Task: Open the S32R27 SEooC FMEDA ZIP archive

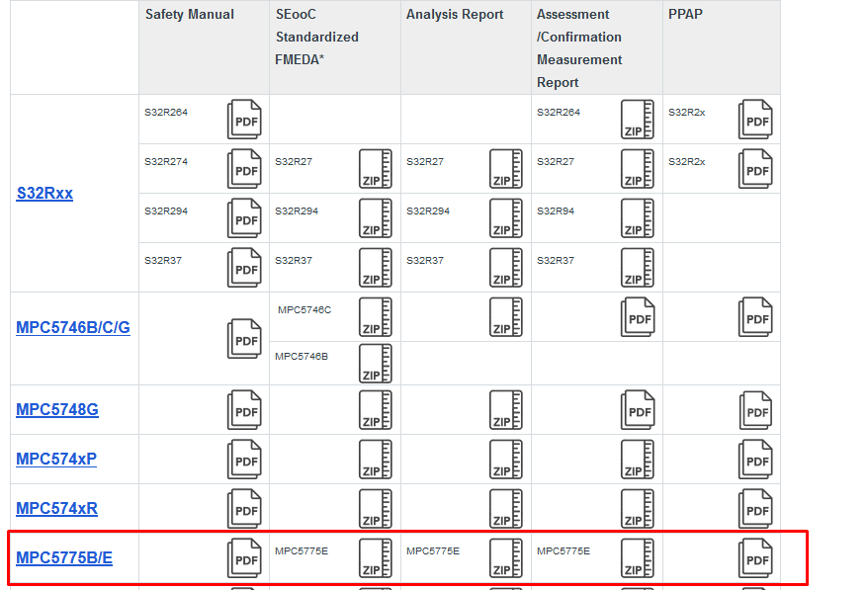Action: tap(375, 168)
